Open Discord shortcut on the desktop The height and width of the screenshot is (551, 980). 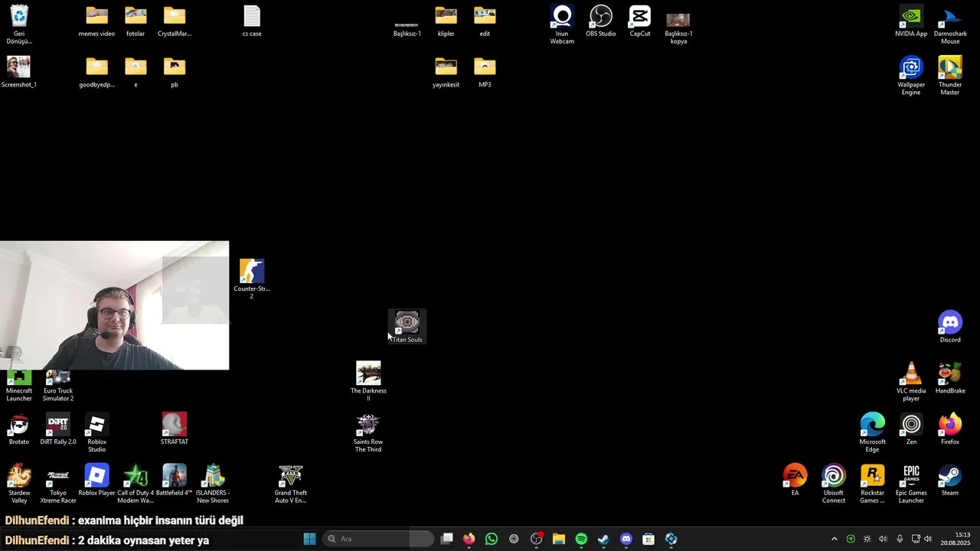(950, 327)
